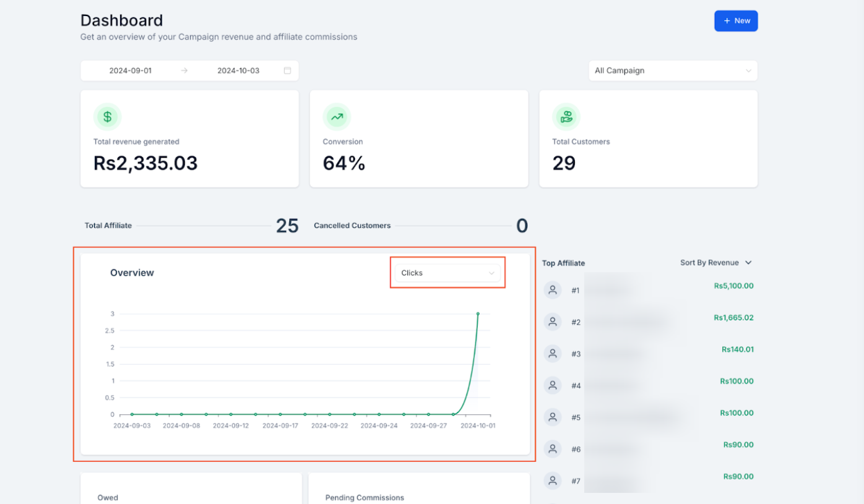The width and height of the screenshot is (864, 504).
Task: Click the Rs5,100.00 revenue amount
Action: 733,286
